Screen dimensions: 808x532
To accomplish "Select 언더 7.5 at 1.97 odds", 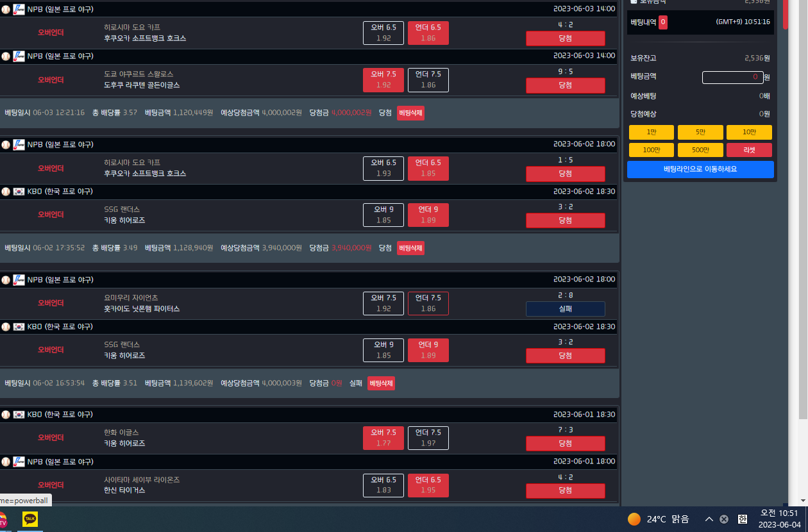I will pyautogui.click(x=428, y=438).
